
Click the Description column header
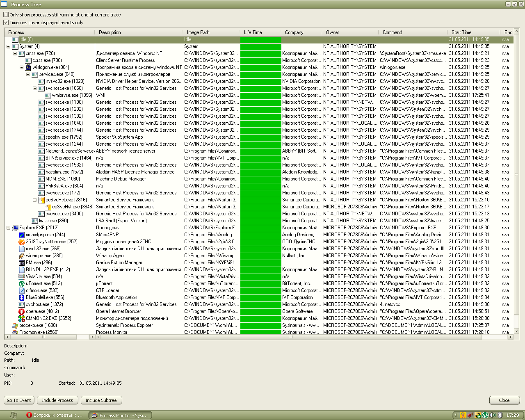tap(139, 32)
